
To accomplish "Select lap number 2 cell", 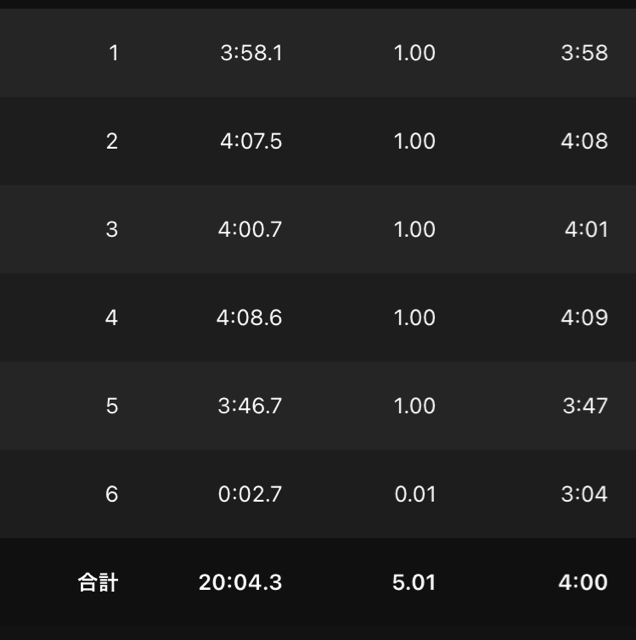I will [x=111, y=141].
